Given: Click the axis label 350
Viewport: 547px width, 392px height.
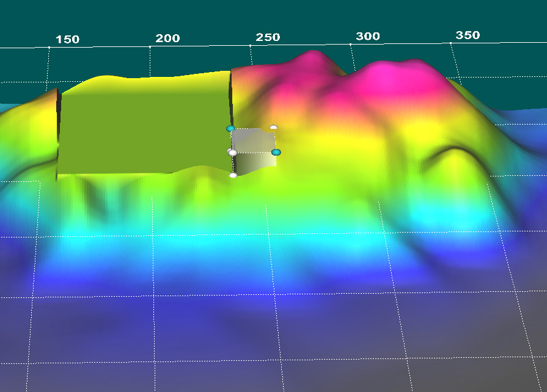Looking at the screenshot, I should coord(468,35).
